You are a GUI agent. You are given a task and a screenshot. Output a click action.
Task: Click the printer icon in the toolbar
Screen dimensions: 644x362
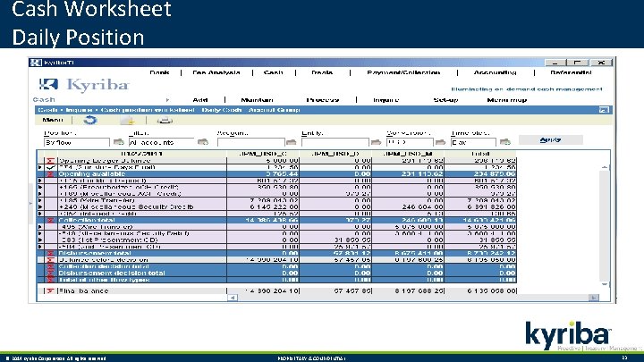[165, 121]
